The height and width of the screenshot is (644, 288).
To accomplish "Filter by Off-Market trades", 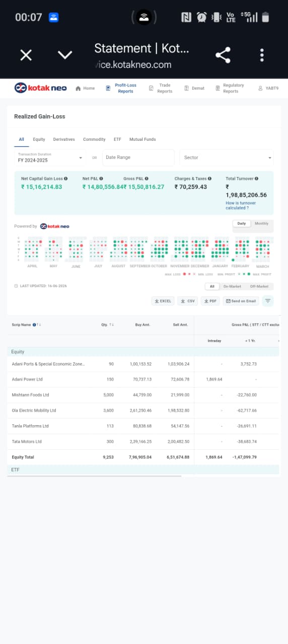I will click(259, 286).
